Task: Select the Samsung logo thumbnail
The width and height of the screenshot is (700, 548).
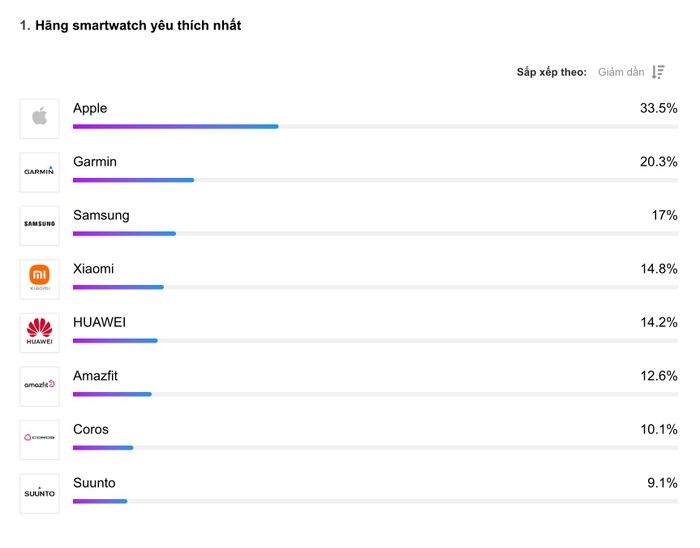Action: click(40, 226)
